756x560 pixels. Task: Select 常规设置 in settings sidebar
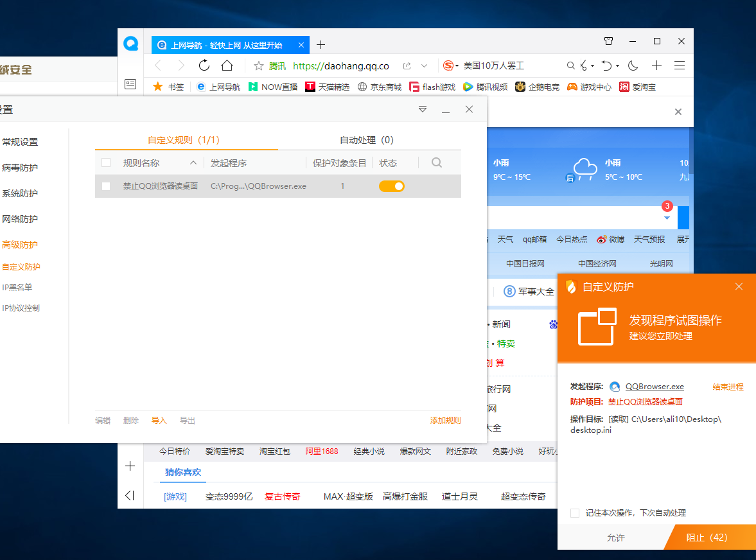pos(19,142)
